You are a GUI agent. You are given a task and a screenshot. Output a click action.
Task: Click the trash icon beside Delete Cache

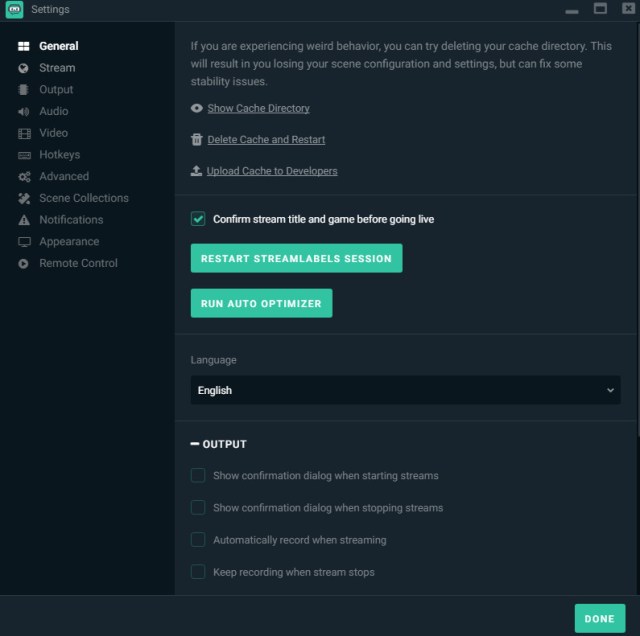[x=197, y=139]
